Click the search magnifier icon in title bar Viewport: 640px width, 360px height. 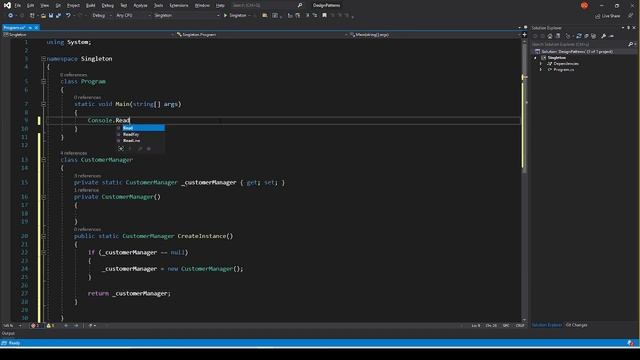(x=300, y=5)
